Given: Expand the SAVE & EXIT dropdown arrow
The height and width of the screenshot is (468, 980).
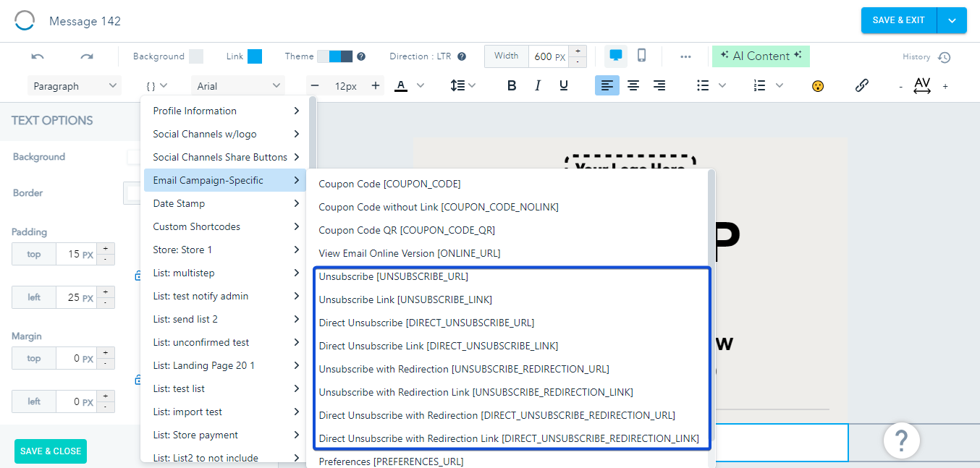Looking at the screenshot, I should coord(952,20).
